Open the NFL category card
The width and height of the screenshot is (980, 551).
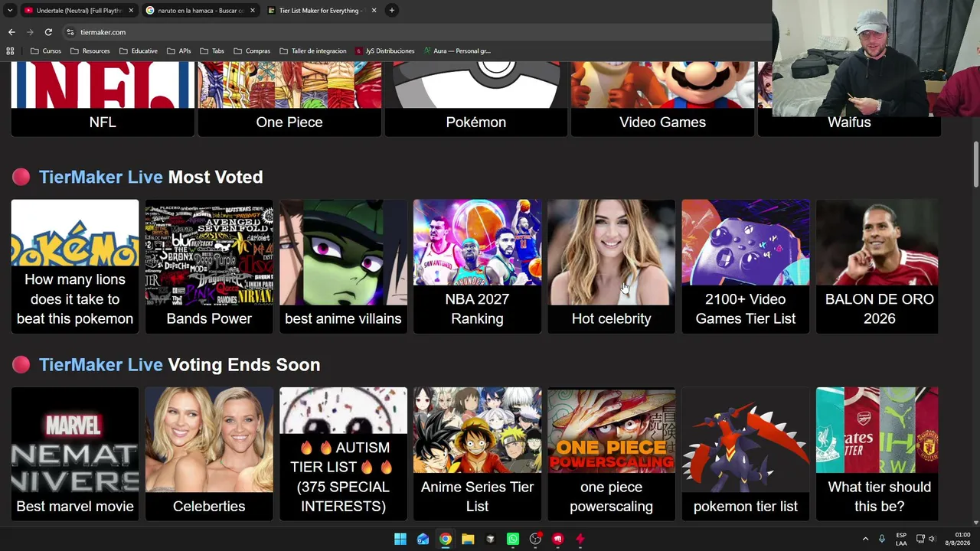(103, 99)
